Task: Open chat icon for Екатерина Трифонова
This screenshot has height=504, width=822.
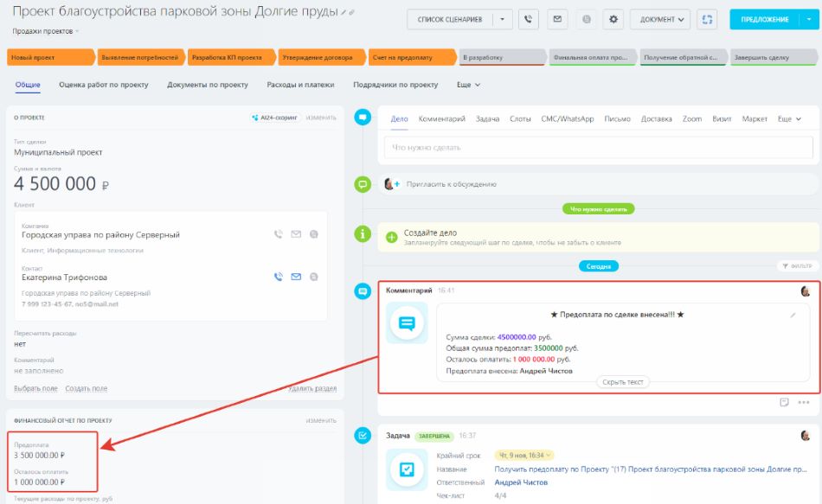Action: pyautogui.click(x=314, y=277)
